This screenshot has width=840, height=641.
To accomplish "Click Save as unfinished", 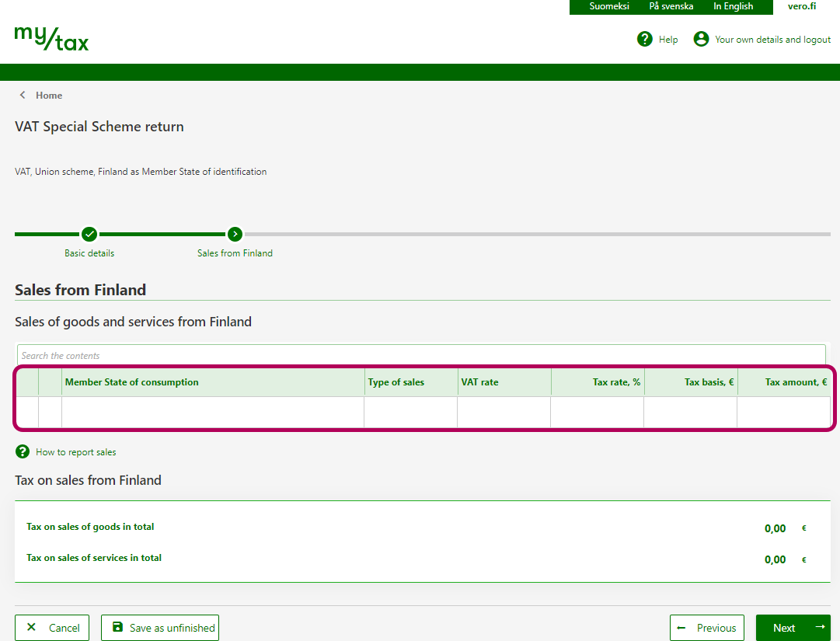I will [160, 628].
